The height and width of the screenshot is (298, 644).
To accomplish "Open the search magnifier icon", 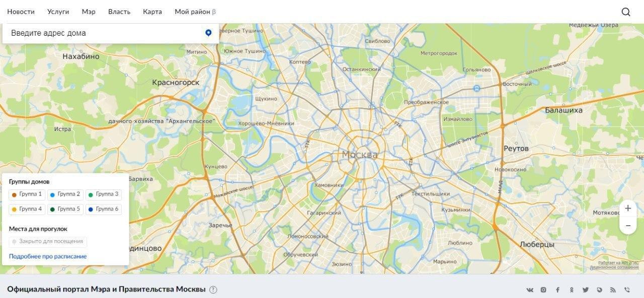I will 626,12.
